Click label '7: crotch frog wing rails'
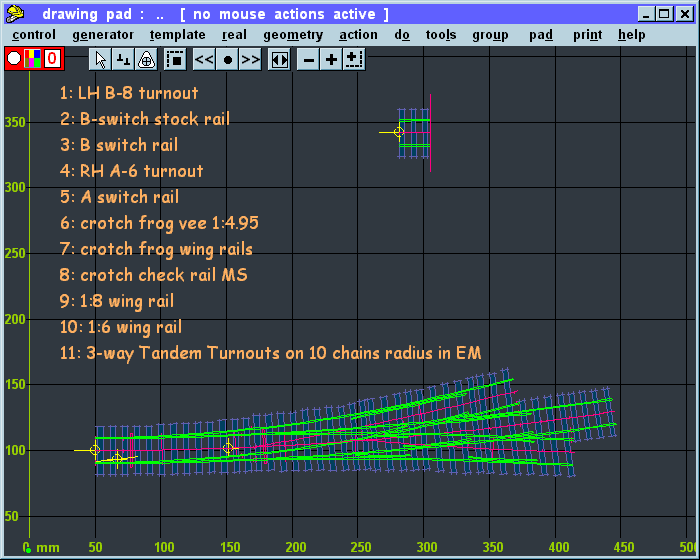The image size is (700, 560). tap(156, 249)
